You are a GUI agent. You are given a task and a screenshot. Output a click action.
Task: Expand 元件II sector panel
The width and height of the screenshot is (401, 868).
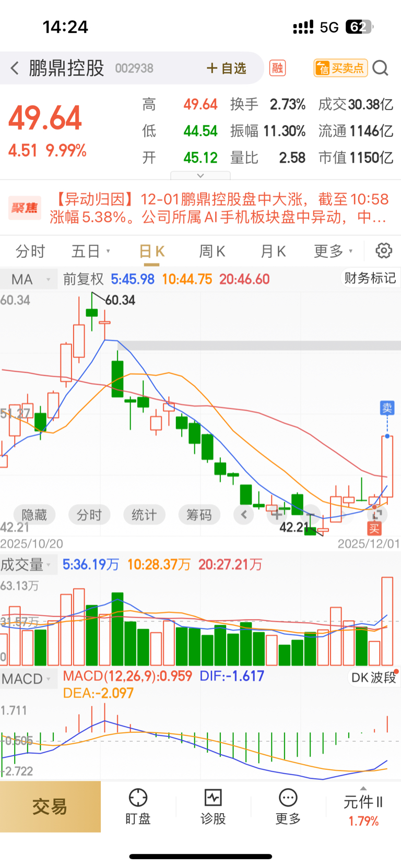pos(363,807)
